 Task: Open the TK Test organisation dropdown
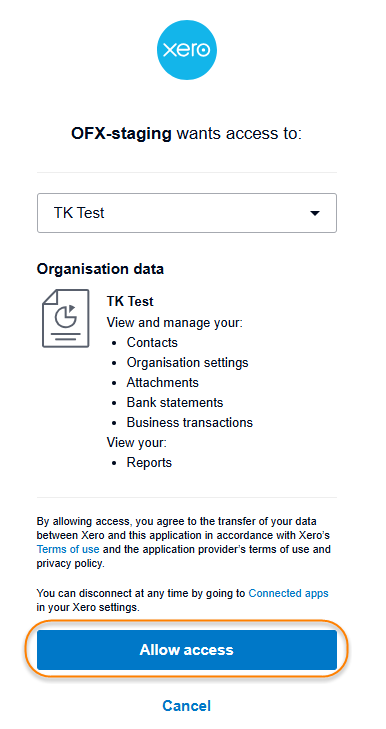pos(187,213)
